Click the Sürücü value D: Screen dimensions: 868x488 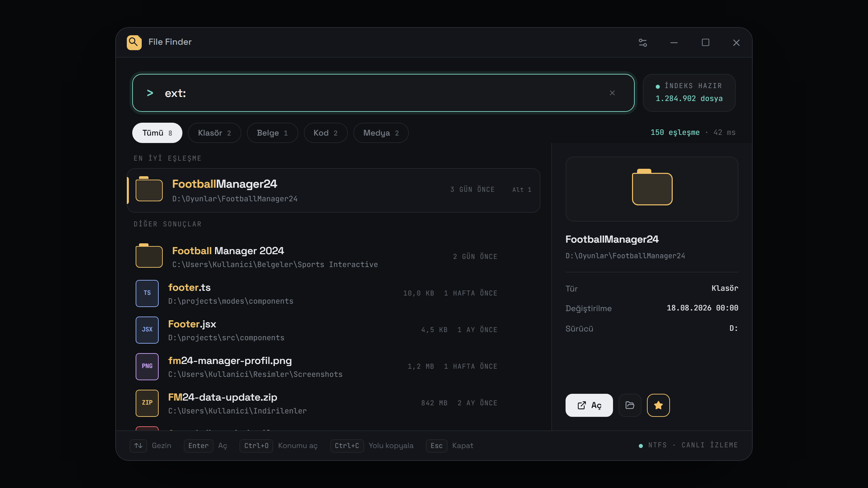[734, 328]
